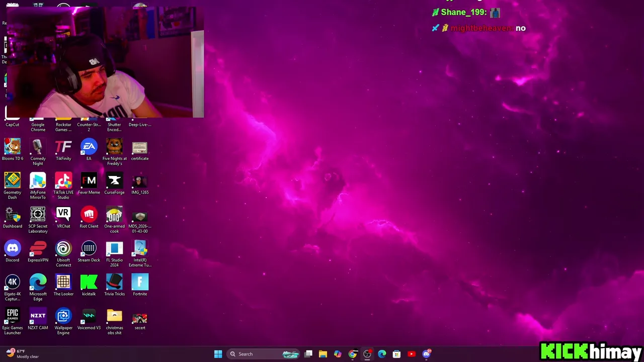Open the certificate file on desktop

[140, 150]
